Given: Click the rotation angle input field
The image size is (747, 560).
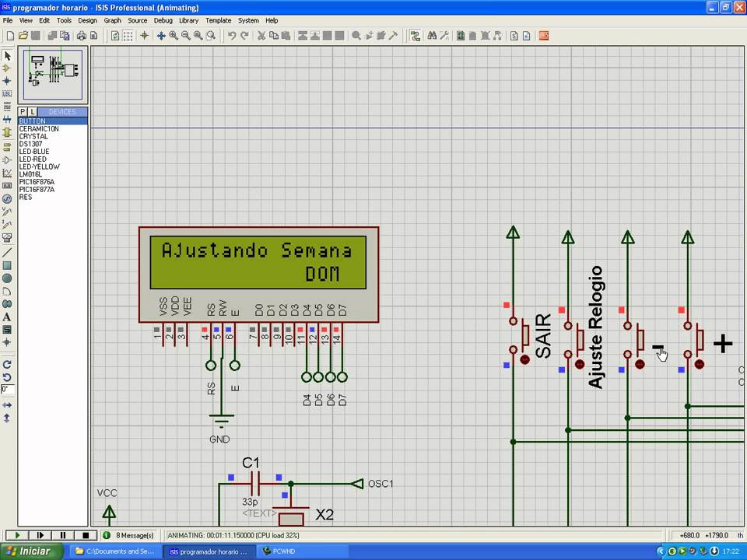Looking at the screenshot, I should point(8,390).
